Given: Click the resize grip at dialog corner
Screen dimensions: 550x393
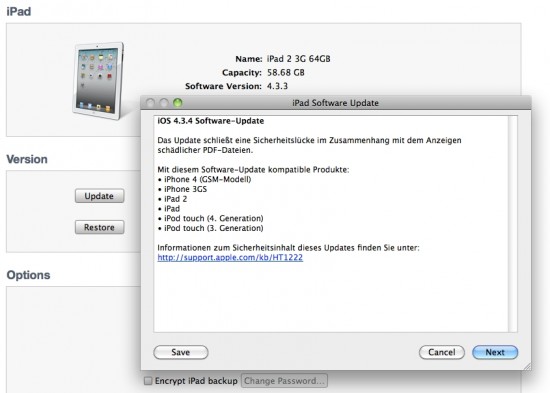Looking at the screenshot, I should click(x=527, y=366).
